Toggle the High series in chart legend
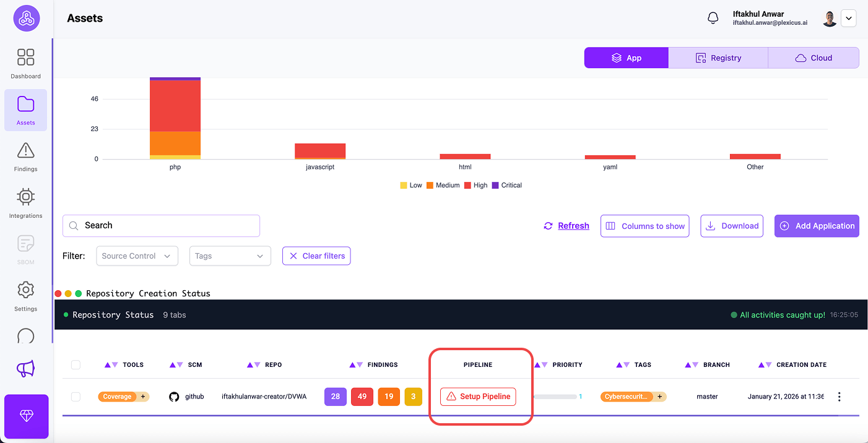The image size is (868, 443). [x=476, y=185]
